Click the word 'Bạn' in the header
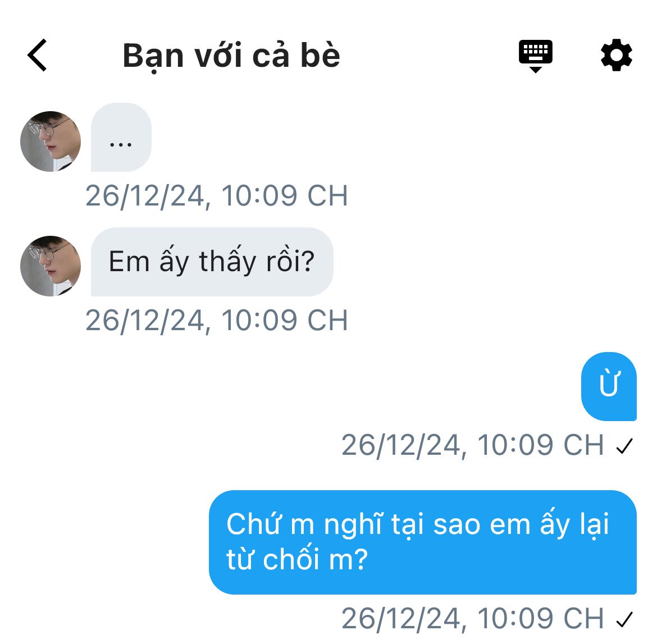The width and height of the screenshot is (657, 644). [153, 57]
